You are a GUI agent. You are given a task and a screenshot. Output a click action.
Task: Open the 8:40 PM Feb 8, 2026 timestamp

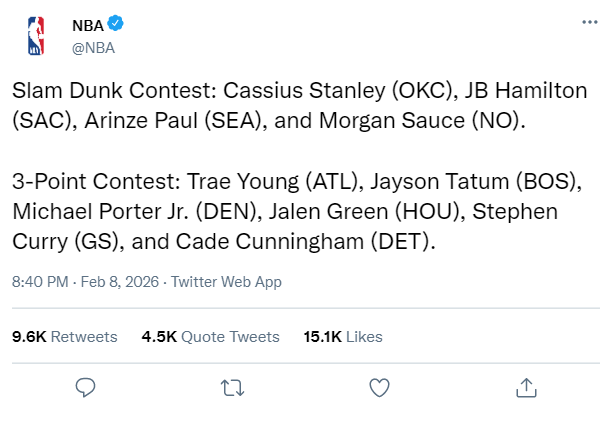85,282
